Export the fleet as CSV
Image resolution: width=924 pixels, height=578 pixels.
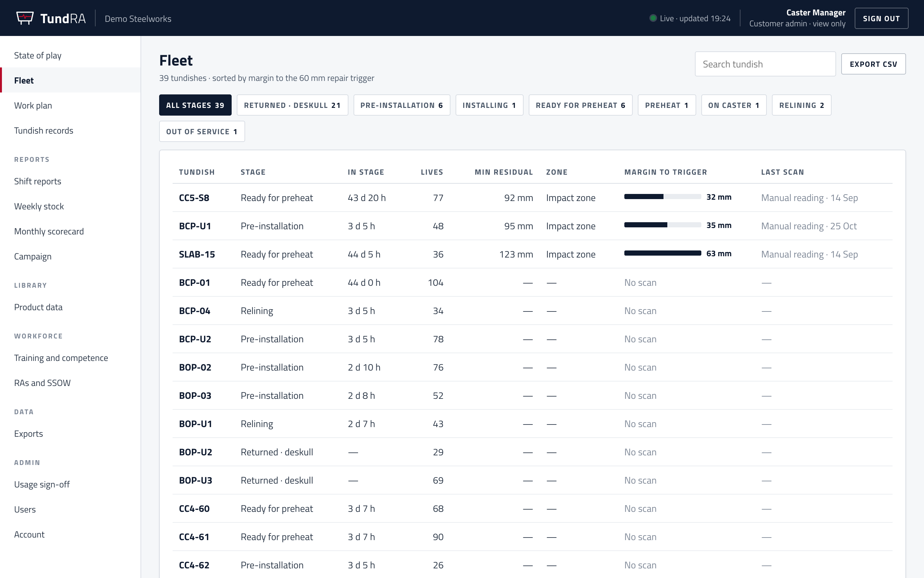pos(873,64)
